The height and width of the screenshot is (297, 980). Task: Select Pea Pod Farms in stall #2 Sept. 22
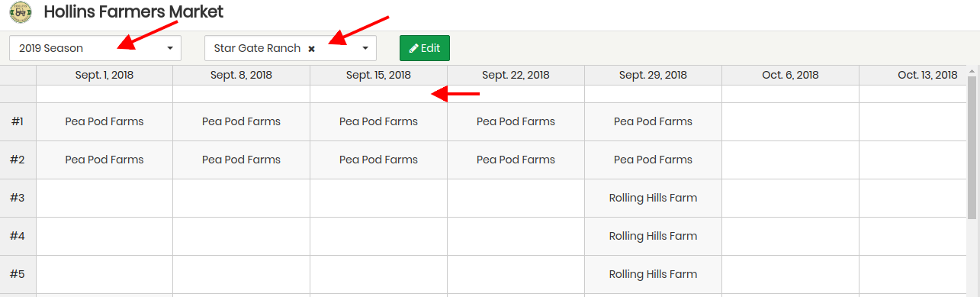click(x=516, y=160)
